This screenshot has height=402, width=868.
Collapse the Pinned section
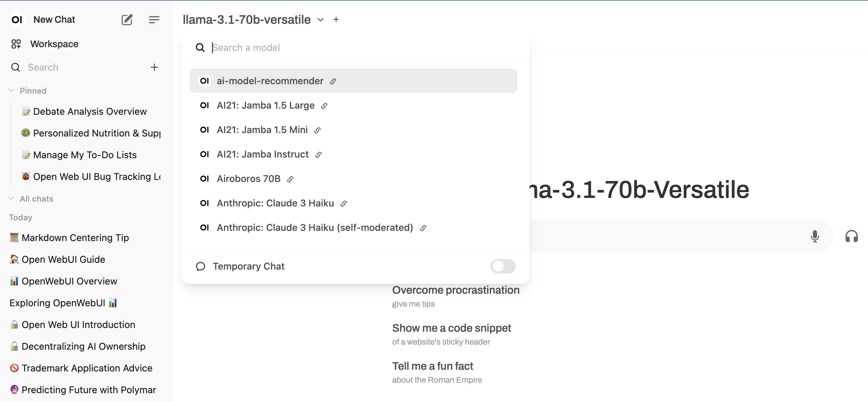coord(12,91)
